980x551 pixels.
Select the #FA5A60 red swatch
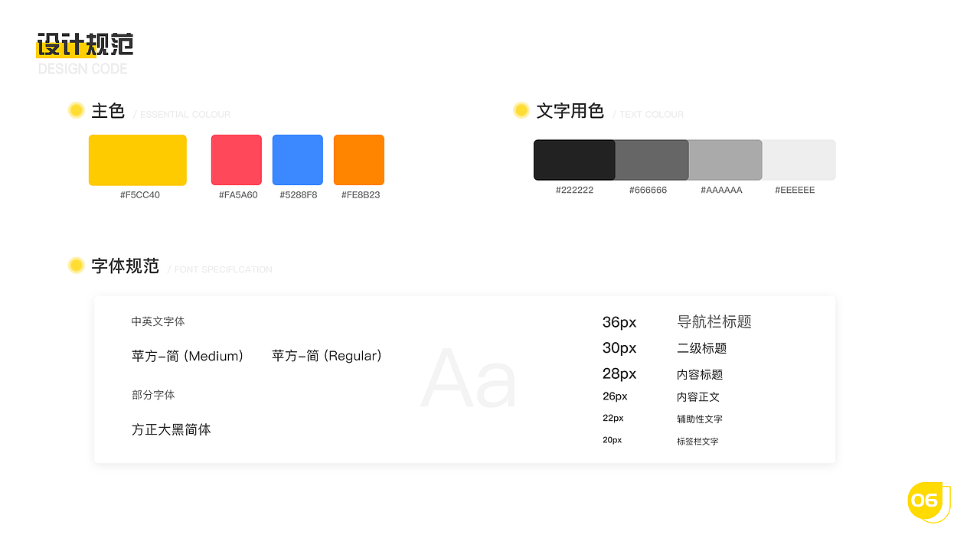pos(236,159)
